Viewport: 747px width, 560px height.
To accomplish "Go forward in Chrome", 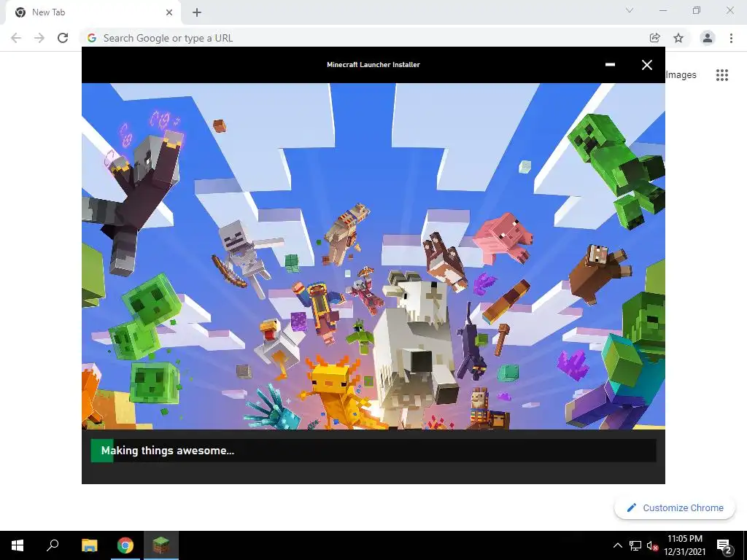I will pyautogui.click(x=39, y=38).
